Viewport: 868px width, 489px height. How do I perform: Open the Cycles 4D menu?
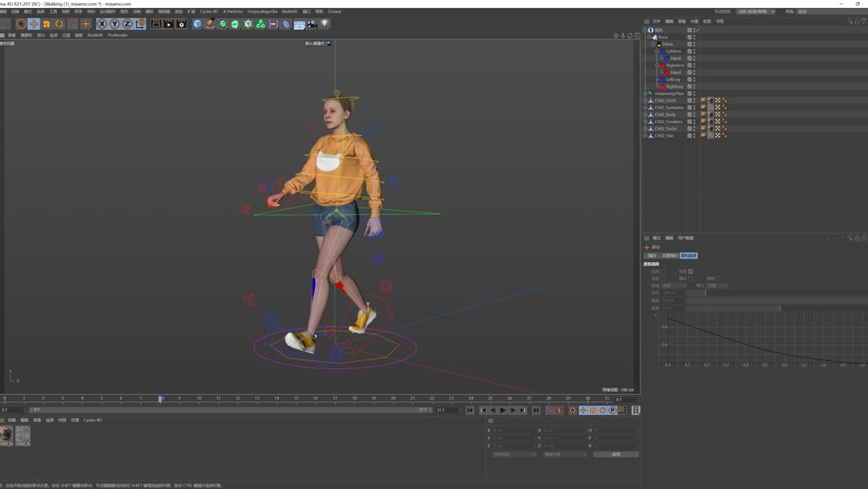point(208,11)
